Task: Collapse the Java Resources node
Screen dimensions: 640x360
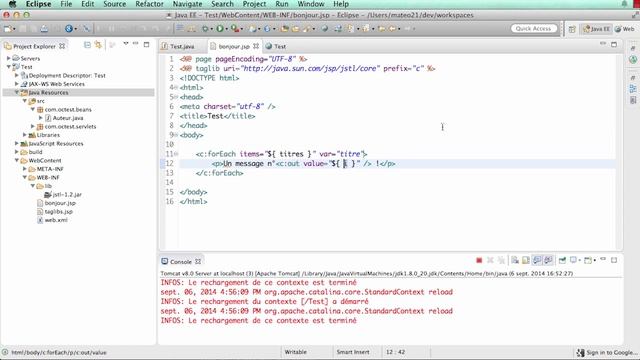Action: pyautogui.click(x=17, y=92)
